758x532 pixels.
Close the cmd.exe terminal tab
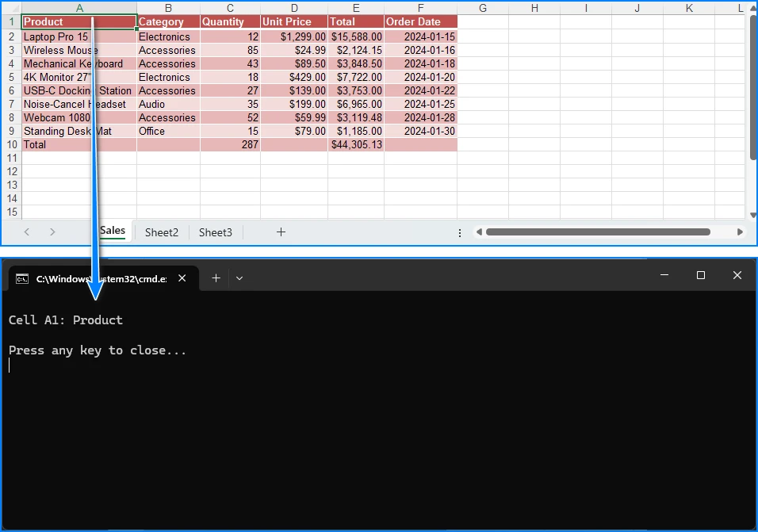[x=182, y=278]
